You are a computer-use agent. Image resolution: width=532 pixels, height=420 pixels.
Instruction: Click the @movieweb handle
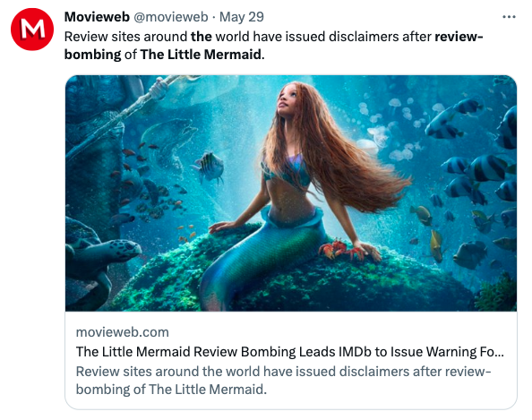(x=171, y=17)
